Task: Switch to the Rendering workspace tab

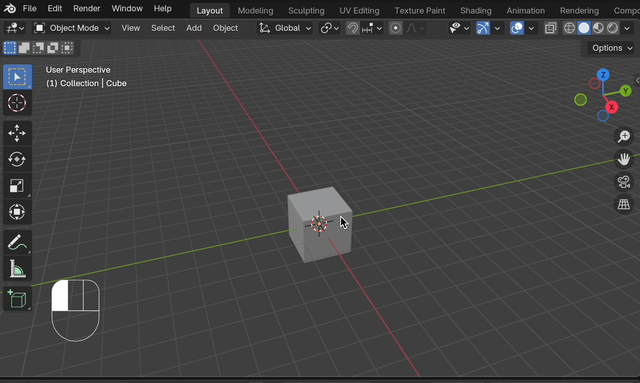Action: pos(579,11)
